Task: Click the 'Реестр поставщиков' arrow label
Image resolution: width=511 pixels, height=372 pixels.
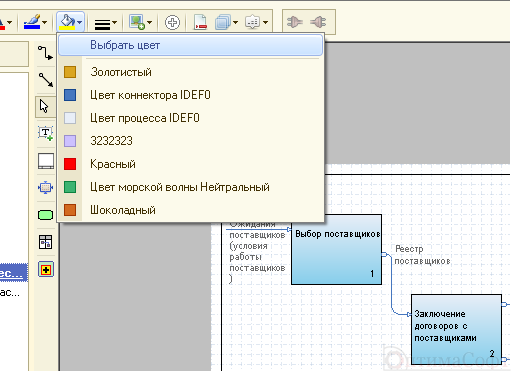Action: pyautogui.click(x=422, y=255)
